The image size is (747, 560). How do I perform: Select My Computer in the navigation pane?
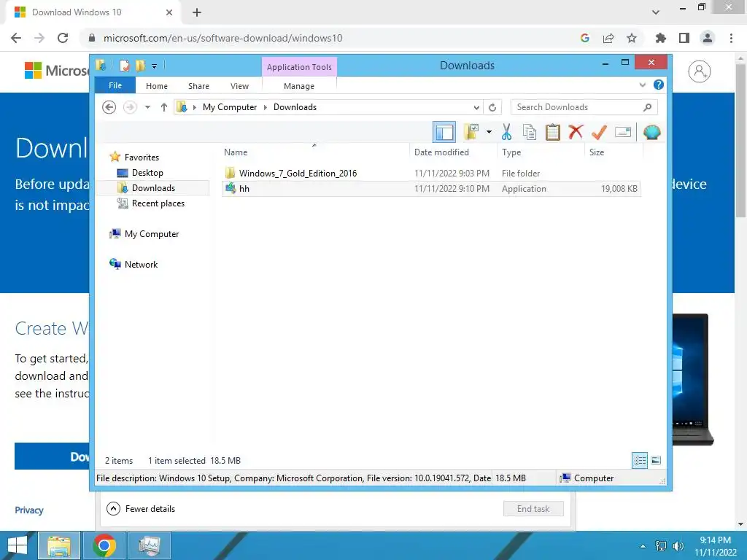click(x=152, y=234)
